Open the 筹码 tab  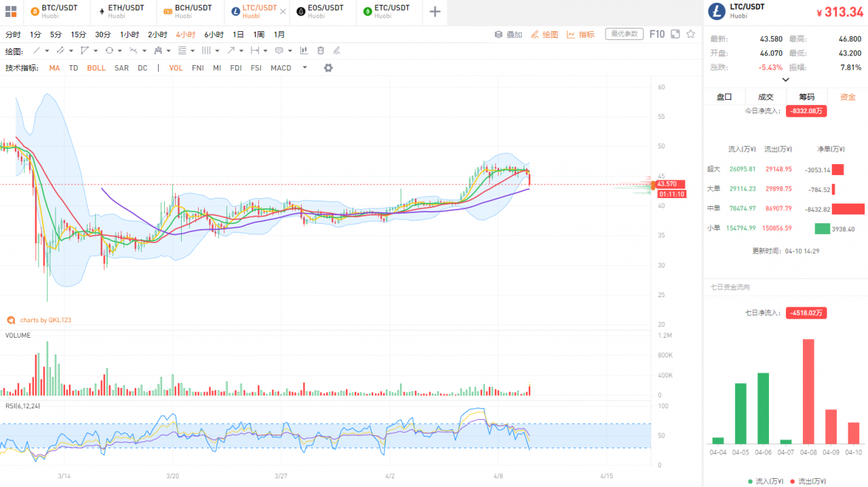tap(807, 97)
